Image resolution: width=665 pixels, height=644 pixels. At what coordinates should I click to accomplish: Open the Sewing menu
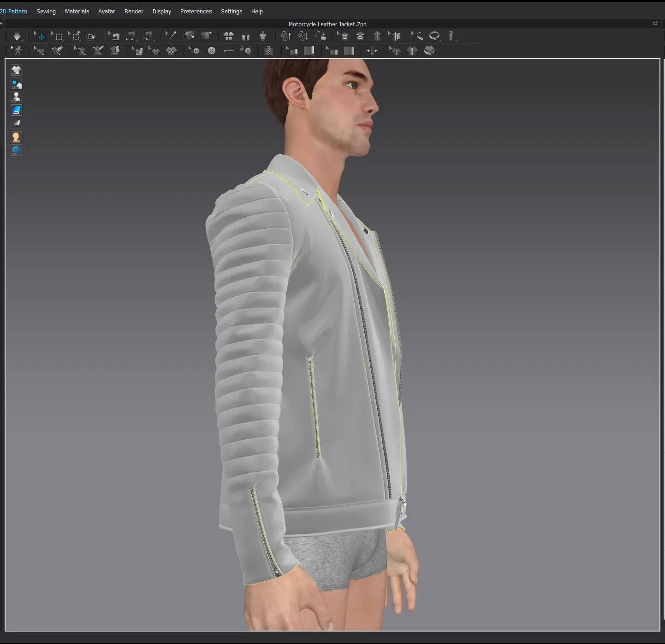[46, 11]
